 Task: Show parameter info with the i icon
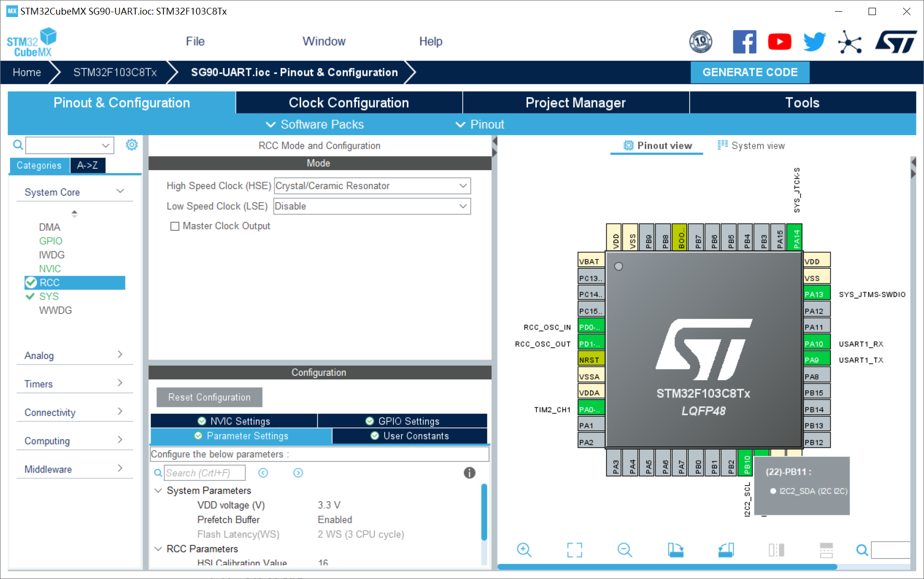469,473
